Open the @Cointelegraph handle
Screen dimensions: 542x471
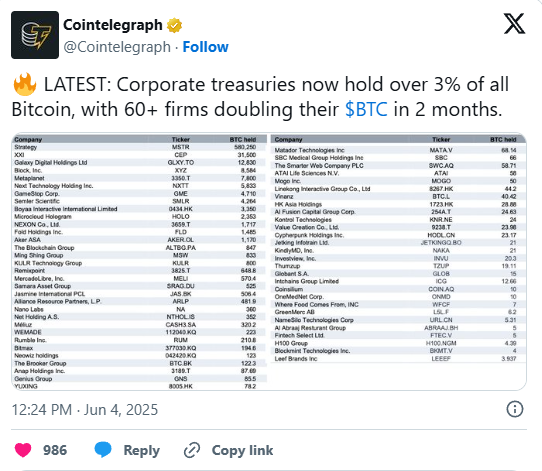117,47
